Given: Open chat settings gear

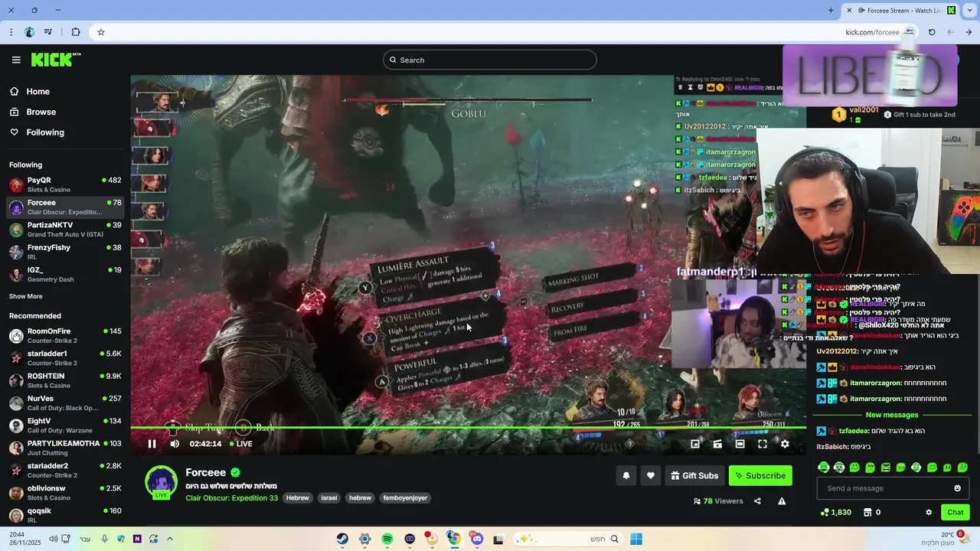Looking at the screenshot, I should click(x=929, y=512).
